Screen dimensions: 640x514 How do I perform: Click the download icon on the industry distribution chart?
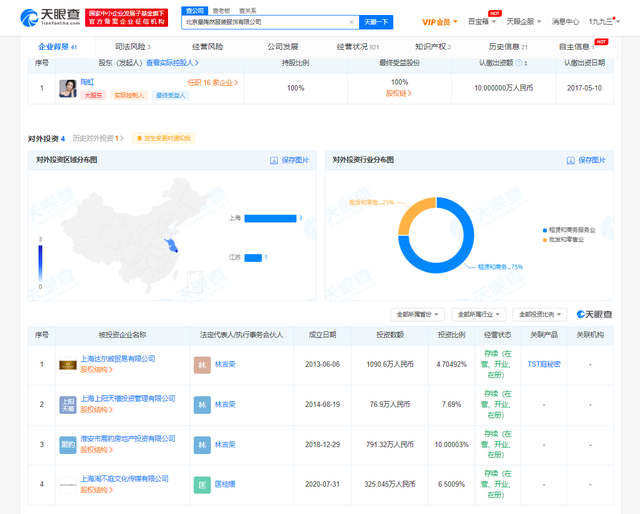point(571,160)
